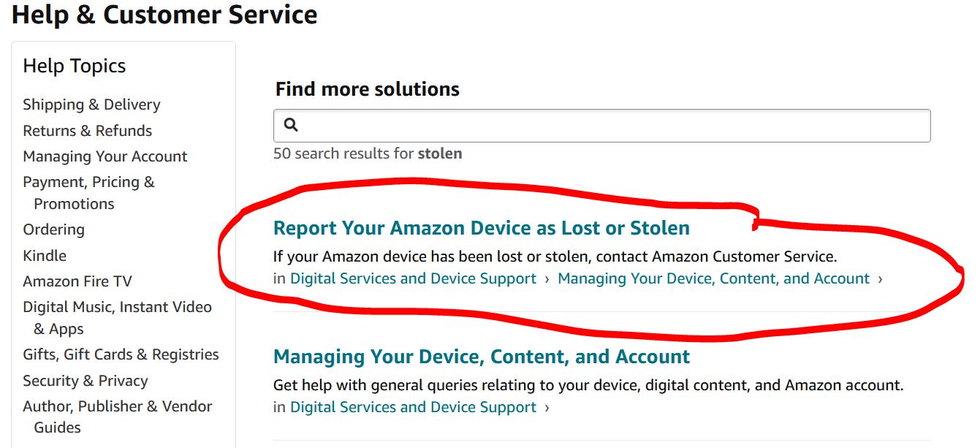The width and height of the screenshot is (980, 448).
Task: Open the Managing Your Device, Content, and Account result
Action: pos(481,357)
